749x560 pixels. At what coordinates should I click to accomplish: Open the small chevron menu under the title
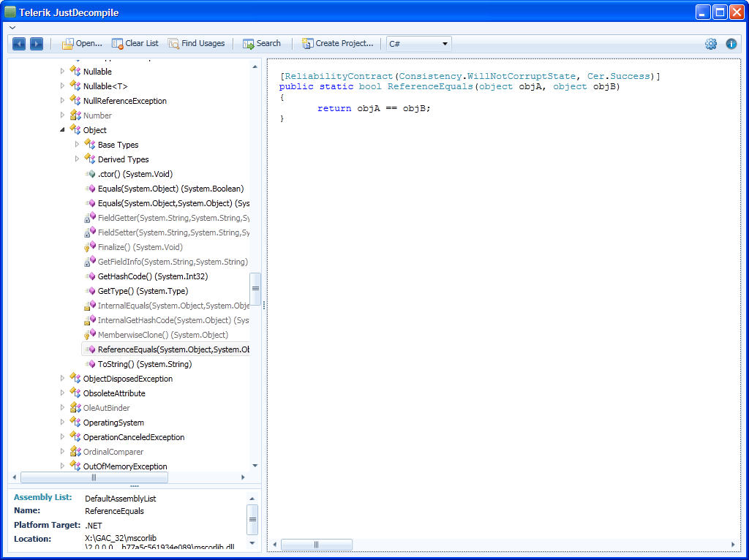tap(12, 29)
